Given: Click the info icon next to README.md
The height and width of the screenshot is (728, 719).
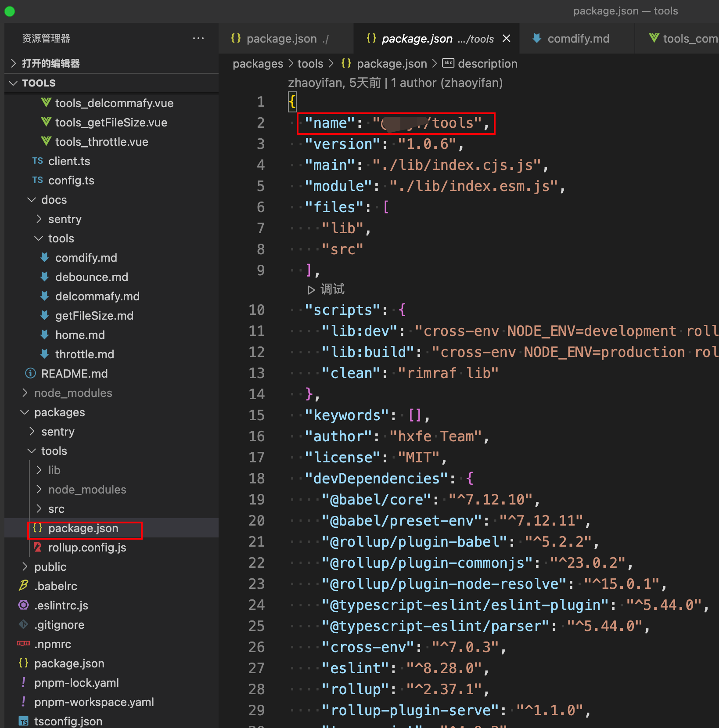Looking at the screenshot, I should pos(30,374).
